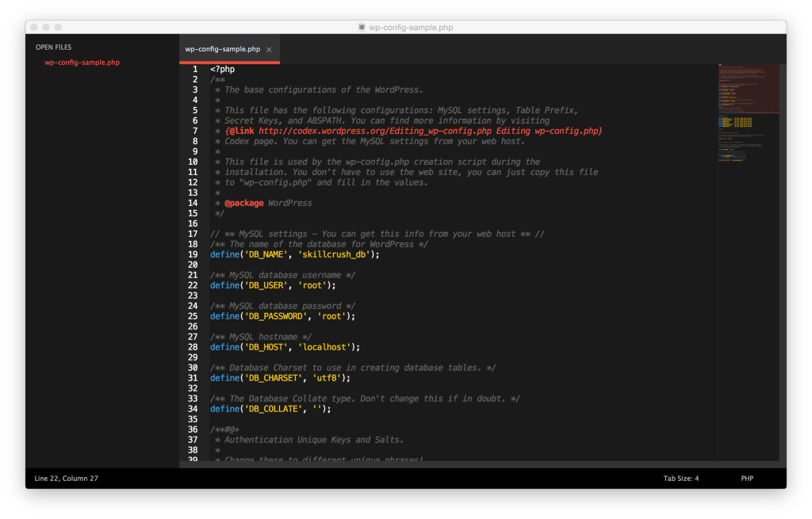Click the define keyword on line 19
This screenshot has height=519, width=812.
[224, 254]
